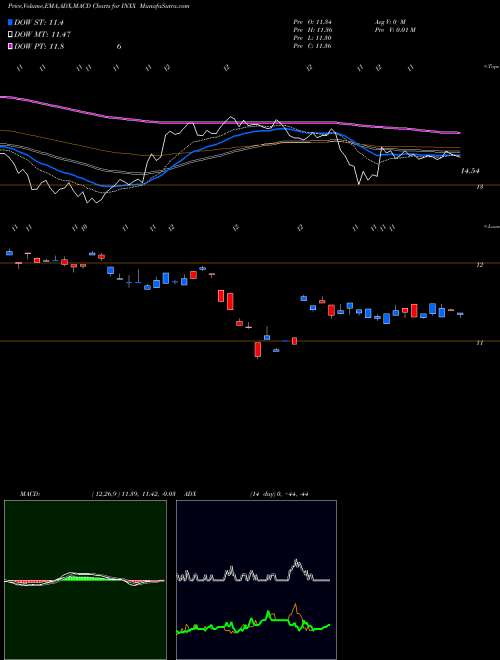Click the Tops marker label
Screen dimensions: 500x660
(x=492, y=67)
